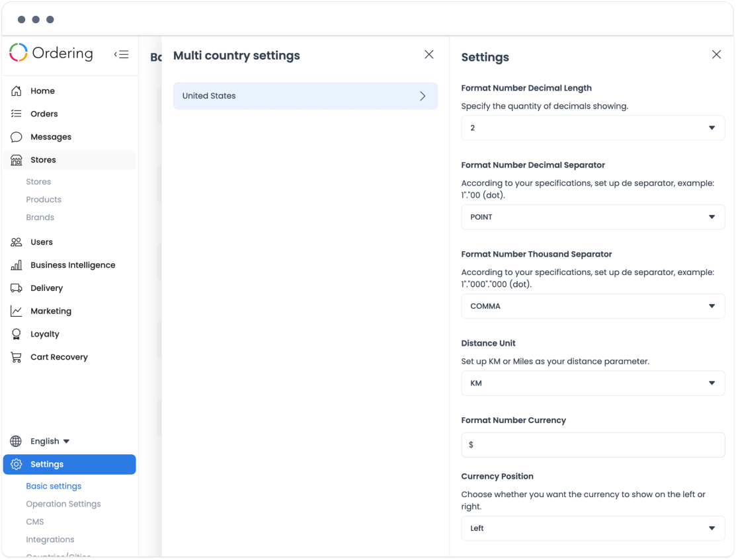The width and height of the screenshot is (736, 560).
Task: Collapse the sidebar with the menu toggle icon
Action: [x=121, y=54]
